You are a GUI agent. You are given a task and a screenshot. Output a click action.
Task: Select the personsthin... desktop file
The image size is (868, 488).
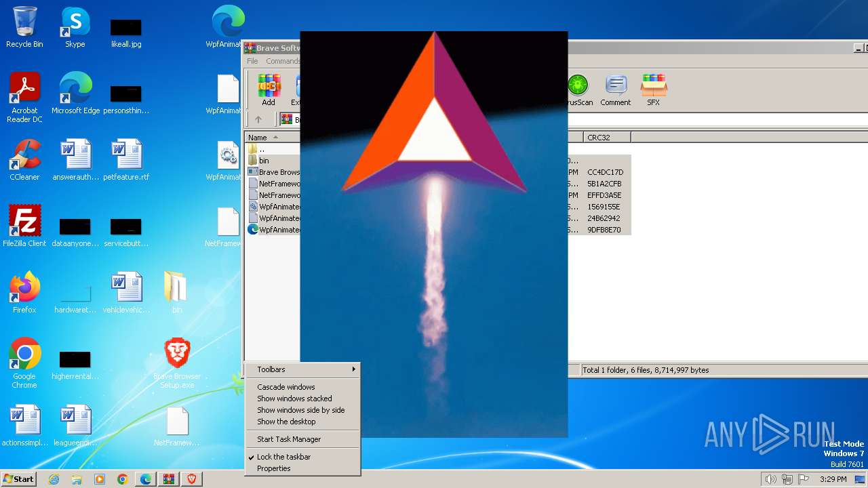[x=126, y=98]
